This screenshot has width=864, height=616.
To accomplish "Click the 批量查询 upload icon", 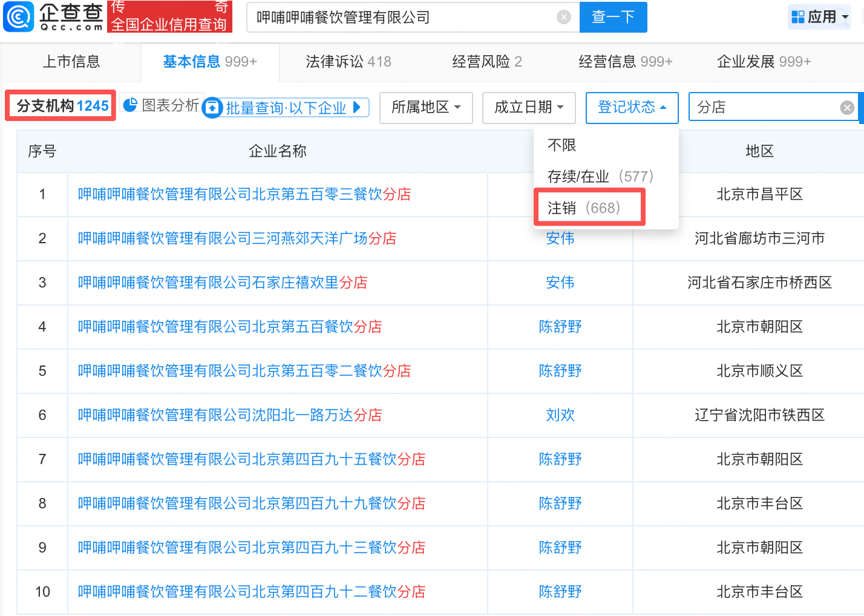I will click(212, 108).
